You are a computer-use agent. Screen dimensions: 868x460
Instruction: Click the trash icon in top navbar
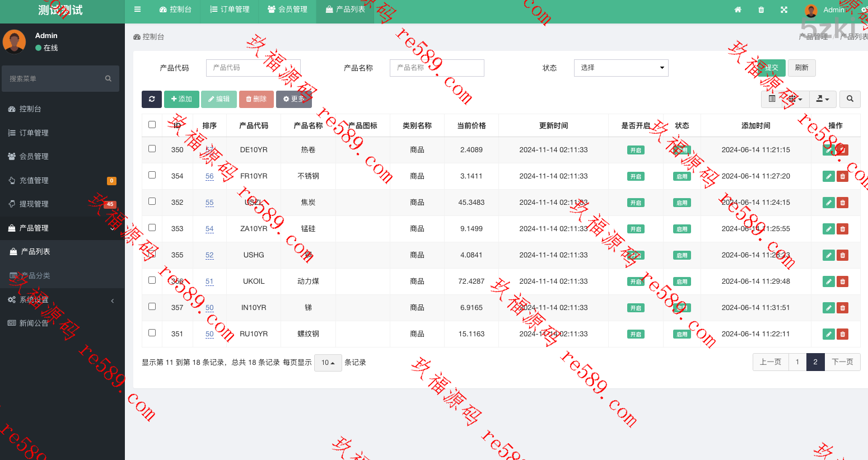click(761, 10)
